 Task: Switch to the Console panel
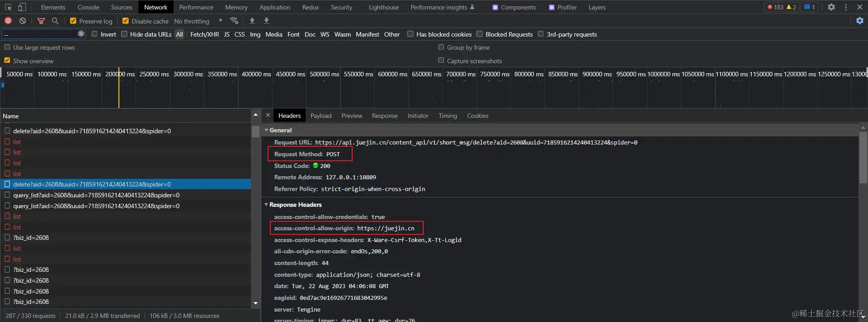pyautogui.click(x=88, y=7)
